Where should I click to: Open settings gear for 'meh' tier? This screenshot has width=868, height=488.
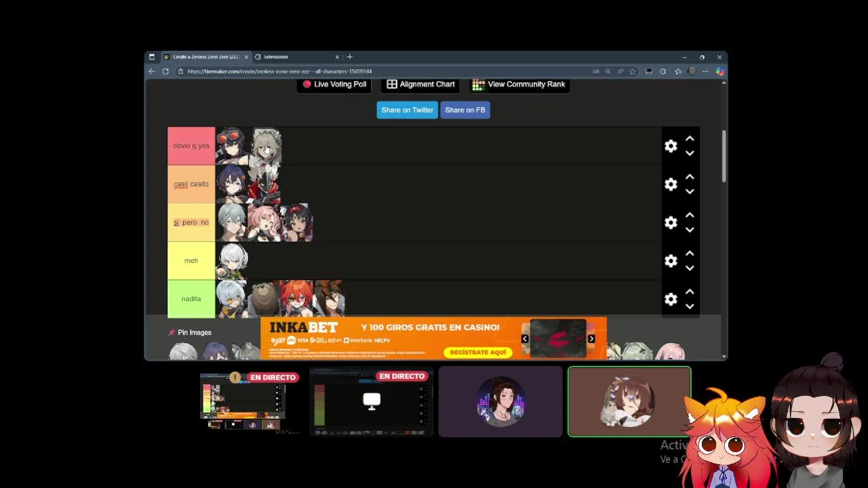pos(671,261)
